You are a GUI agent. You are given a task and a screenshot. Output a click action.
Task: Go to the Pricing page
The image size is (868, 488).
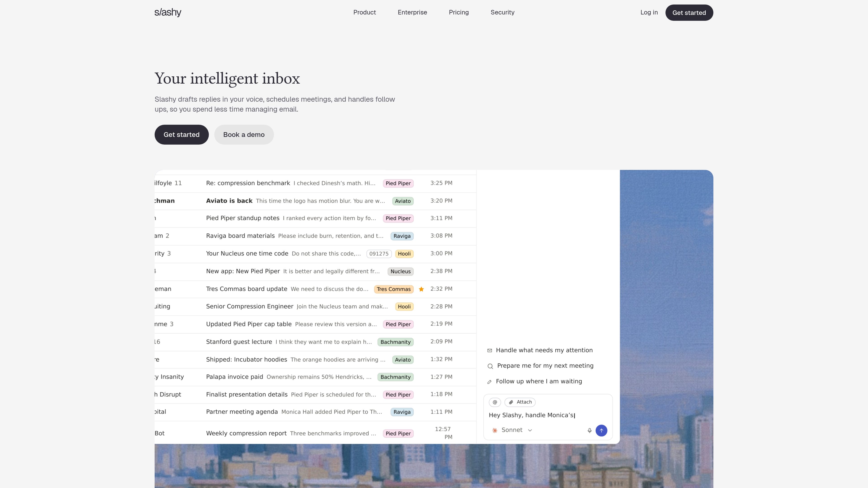pos(459,12)
